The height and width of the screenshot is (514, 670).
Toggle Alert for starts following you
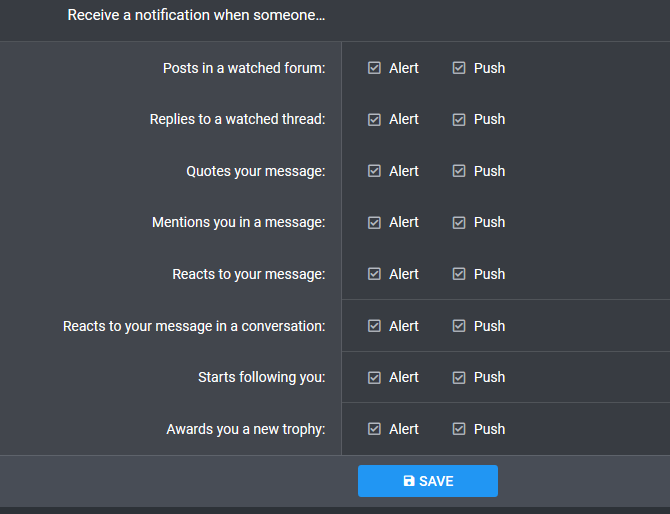pyautogui.click(x=374, y=377)
